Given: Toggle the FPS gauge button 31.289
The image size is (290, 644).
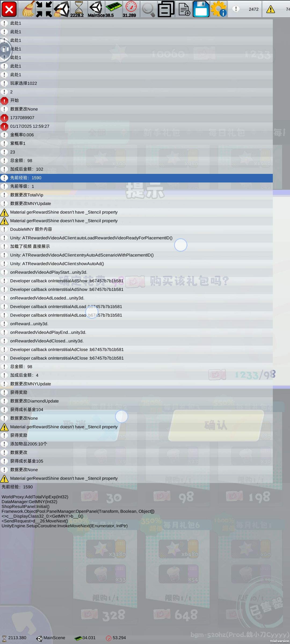Looking at the screenshot, I should point(131,9).
